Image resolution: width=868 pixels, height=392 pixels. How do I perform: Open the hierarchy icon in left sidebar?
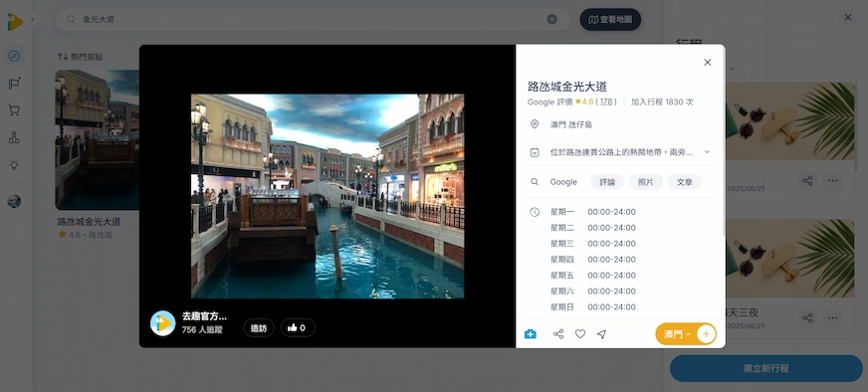click(14, 137)
